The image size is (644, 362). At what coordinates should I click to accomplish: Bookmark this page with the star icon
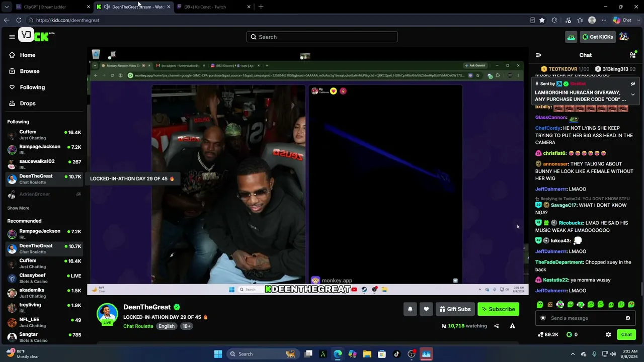[x=542, y=20]
